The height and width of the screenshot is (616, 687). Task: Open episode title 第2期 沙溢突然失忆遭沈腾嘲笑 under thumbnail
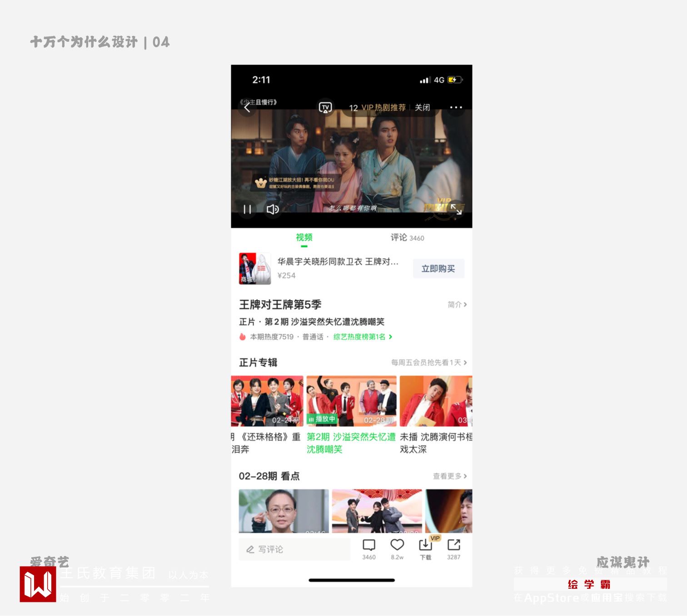tap(351, 443)
